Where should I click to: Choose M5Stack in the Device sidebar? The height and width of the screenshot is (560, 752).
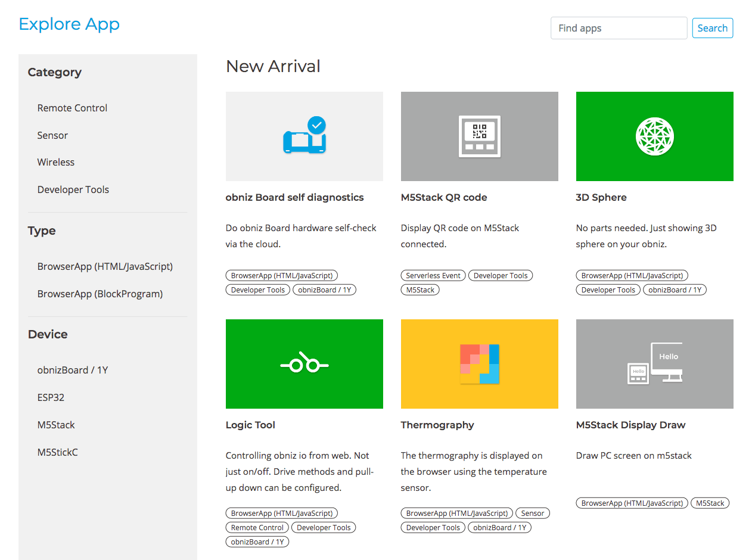56,425
